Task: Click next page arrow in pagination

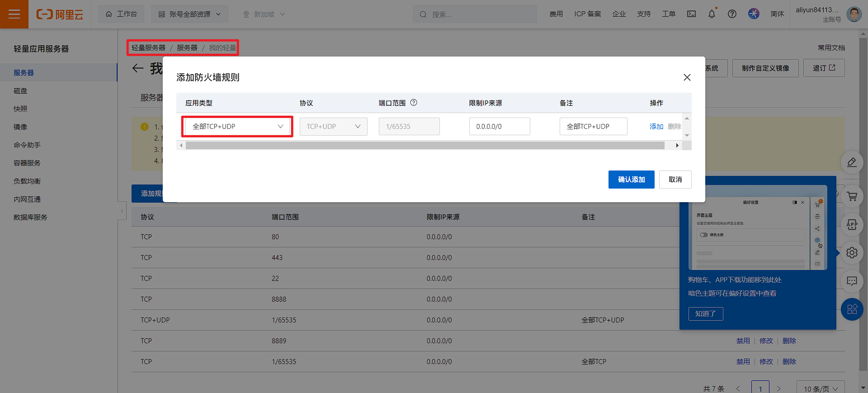Action: coord(778,388)
